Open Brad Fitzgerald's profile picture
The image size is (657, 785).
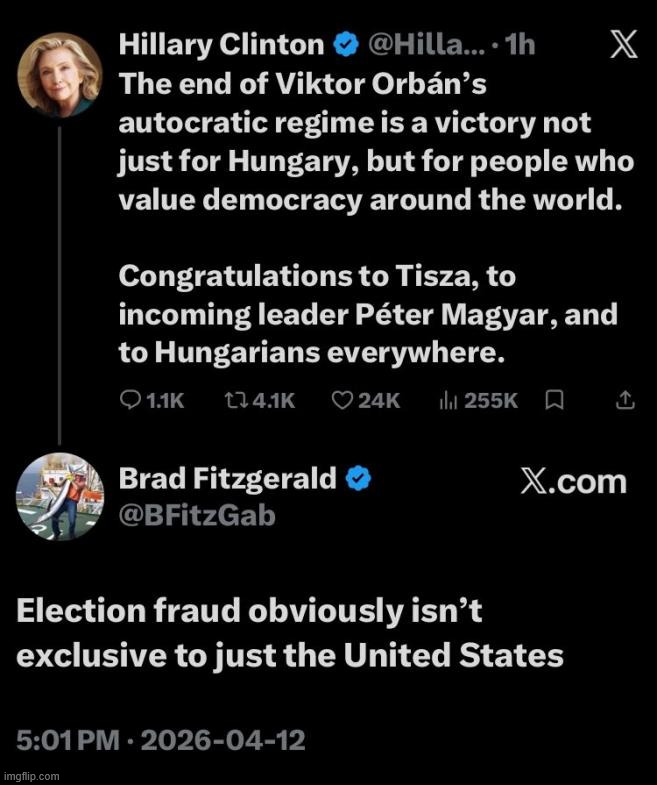coord(60,497)
